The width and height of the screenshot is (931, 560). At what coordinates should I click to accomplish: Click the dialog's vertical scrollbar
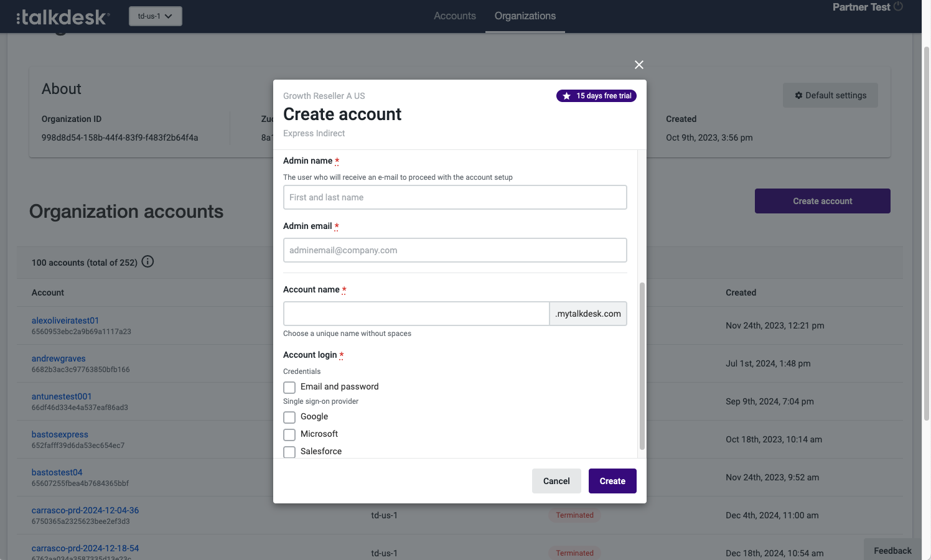(x=642, y=366)
